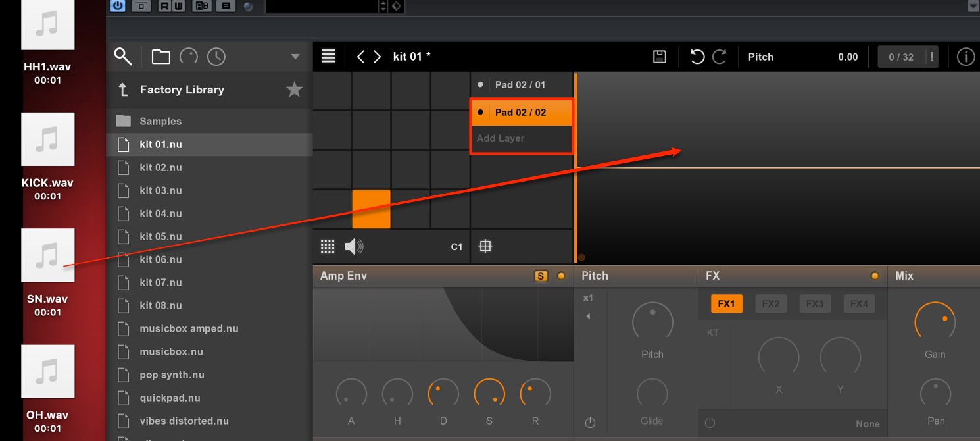The height and width of the screenshot is (441, 980).
Task: Toggle the Pitch section power button
Action: click(590, 423)
